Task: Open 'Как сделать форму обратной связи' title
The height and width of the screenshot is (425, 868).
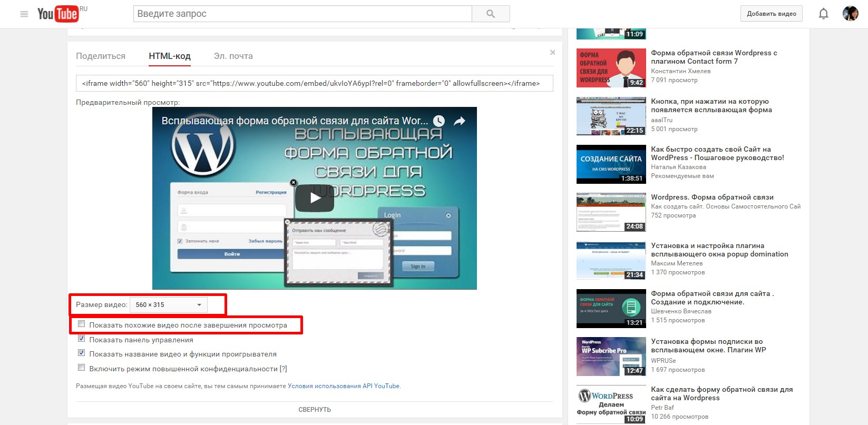Action: pos(722,393)
